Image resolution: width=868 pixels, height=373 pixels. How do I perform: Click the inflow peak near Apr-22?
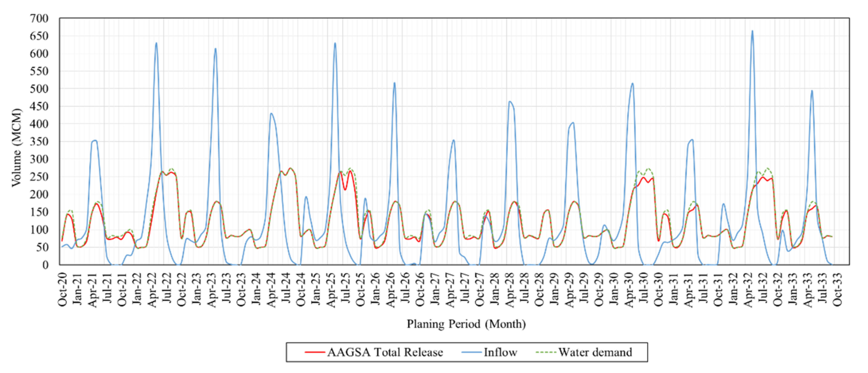coord(156,43)
